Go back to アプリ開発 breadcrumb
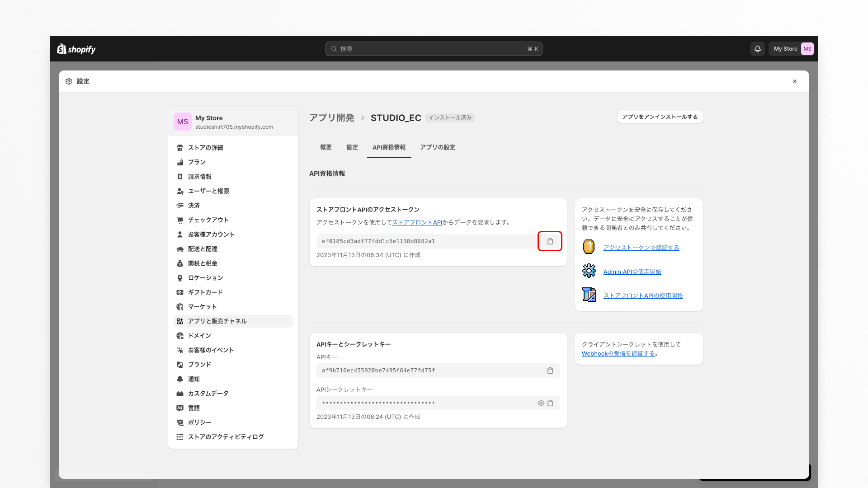This screenshot has width=868, height=488. 332,118
